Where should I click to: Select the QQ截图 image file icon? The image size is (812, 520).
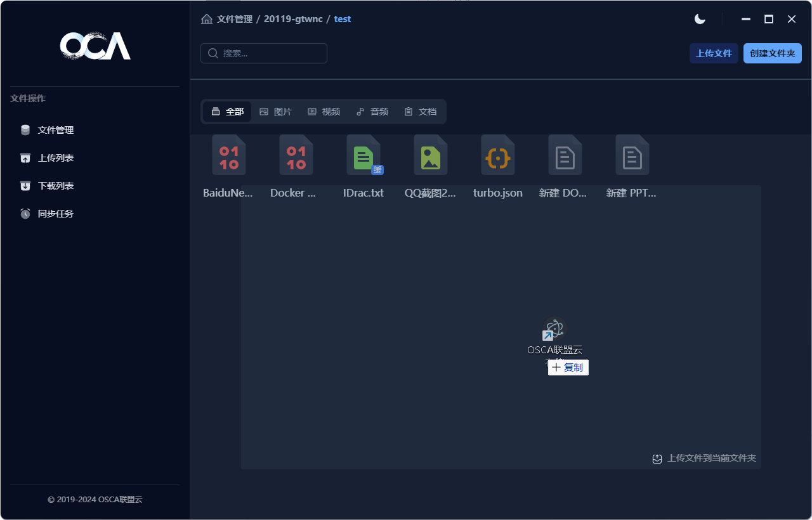tap(430, 155)
